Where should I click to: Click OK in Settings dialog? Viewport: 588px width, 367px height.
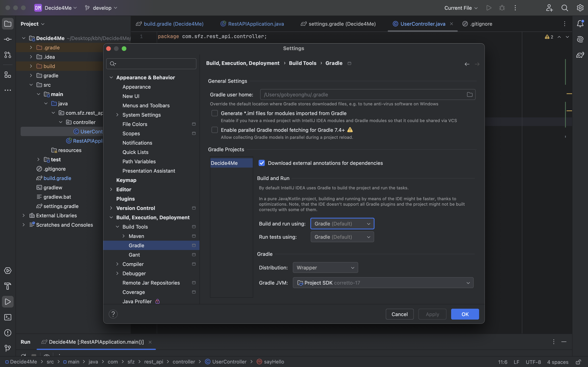pos(465,314)
